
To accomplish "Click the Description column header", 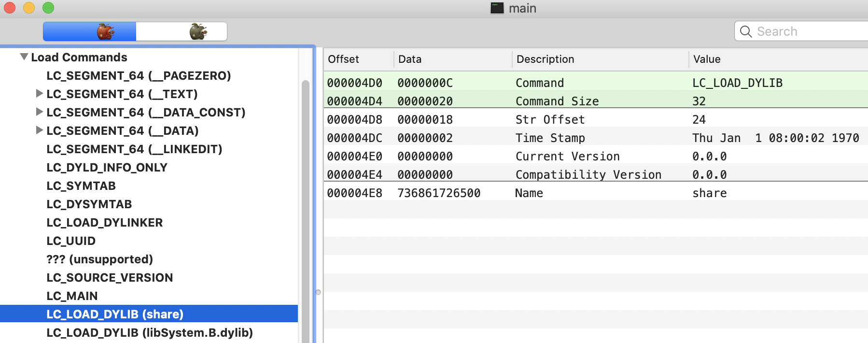I will (x=545, y=59).
